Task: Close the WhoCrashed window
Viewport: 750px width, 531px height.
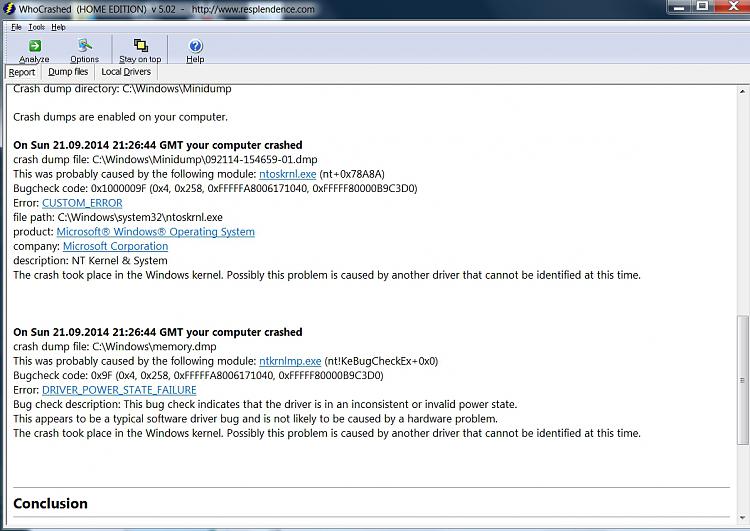Action: (x=733, y=6)
